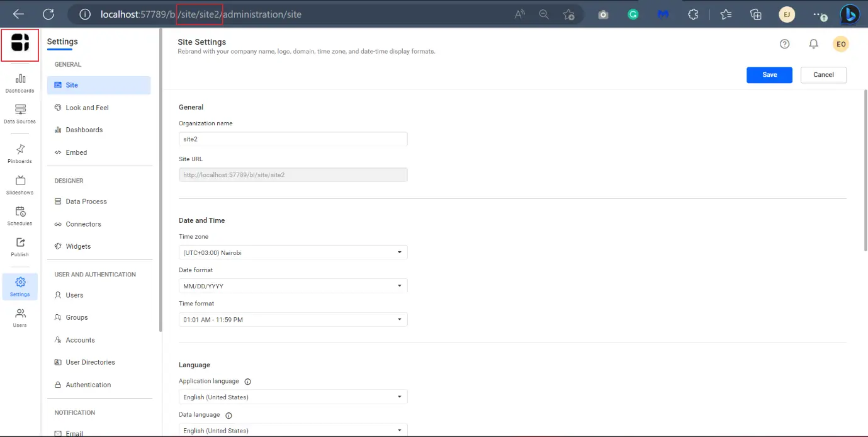Switch to Look and Feel settings
Viewport: 868px width, 437px height.
click(x=88, y=107)
